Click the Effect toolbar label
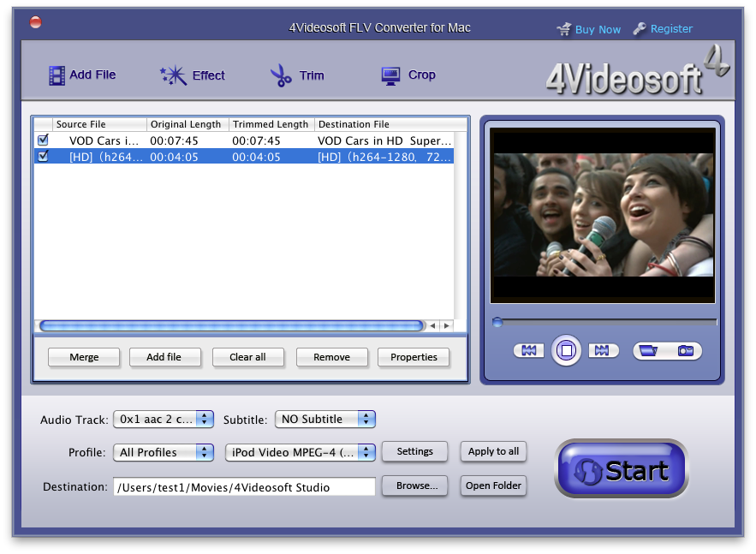Screen dimensions: 756x554 208,75
